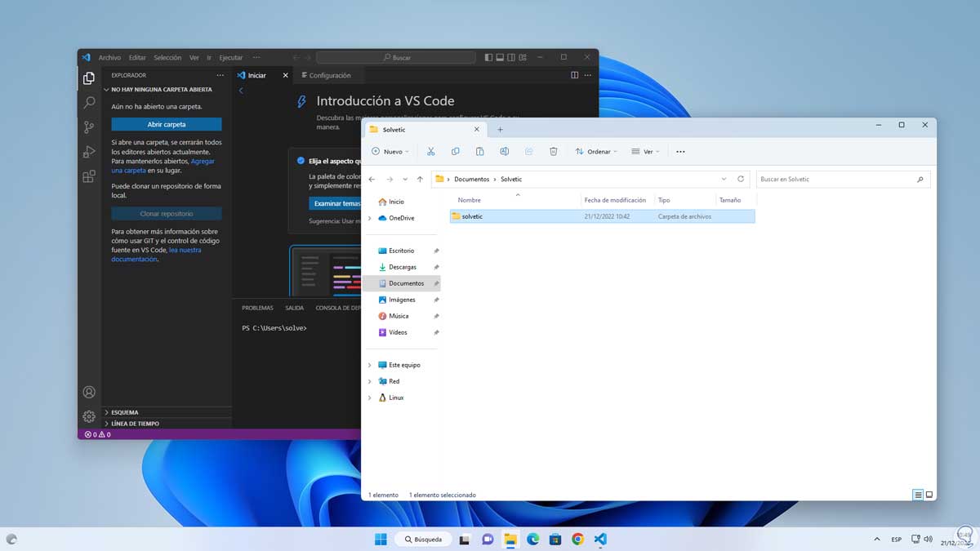Expand the OneDrive tree node
Viewport: 980px width, 551px height.
pos(370,218)
